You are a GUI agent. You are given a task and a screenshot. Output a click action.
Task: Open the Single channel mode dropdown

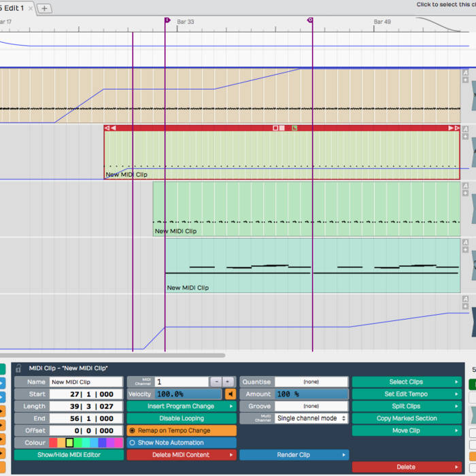[x=311, y=418]
